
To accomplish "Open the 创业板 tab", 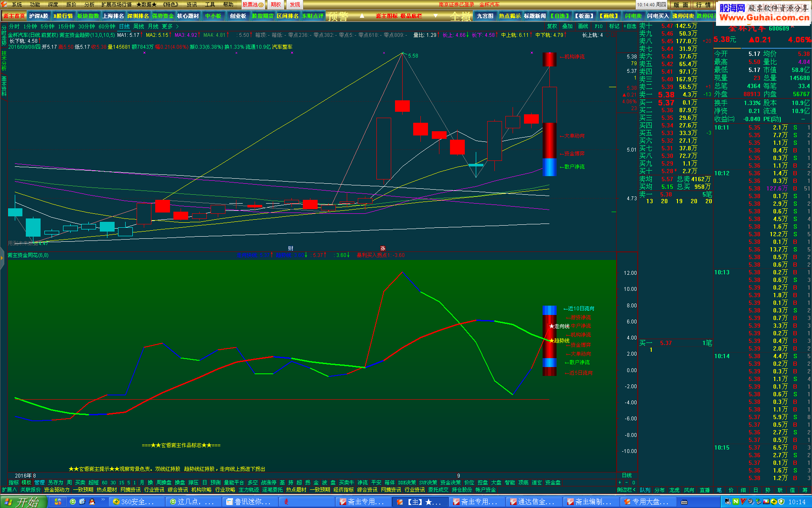I will pos(238,16).
